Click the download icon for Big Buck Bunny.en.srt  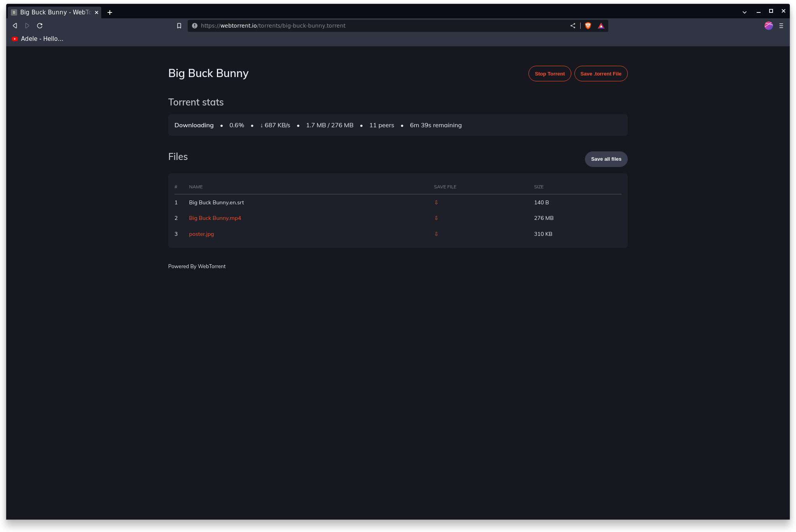(x=436, y=202)
